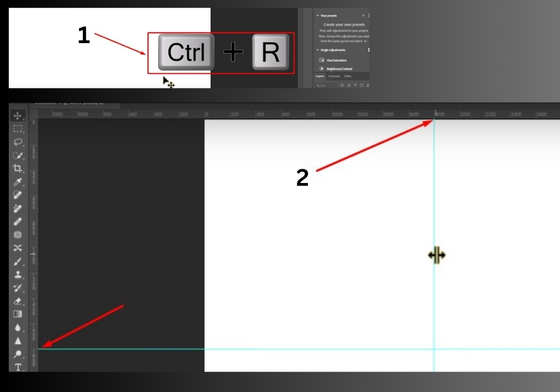560x392 pixels.
Task: Toggle shape layers filter in Layers panel
Action: [x=362, y=85]
